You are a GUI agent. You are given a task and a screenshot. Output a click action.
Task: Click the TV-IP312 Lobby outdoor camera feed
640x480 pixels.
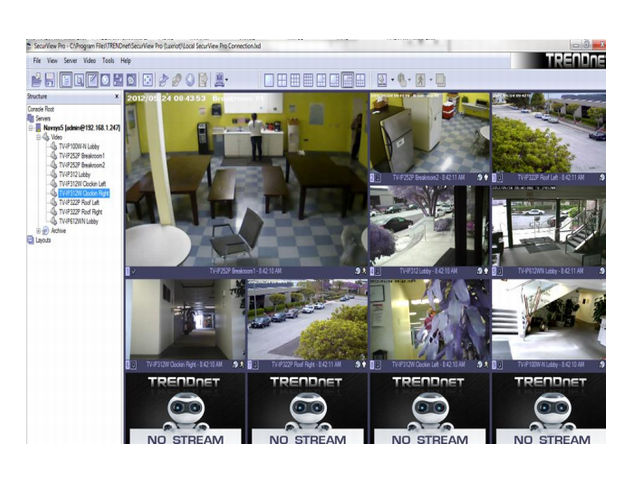pyautogui.click(x=429, y=226)
